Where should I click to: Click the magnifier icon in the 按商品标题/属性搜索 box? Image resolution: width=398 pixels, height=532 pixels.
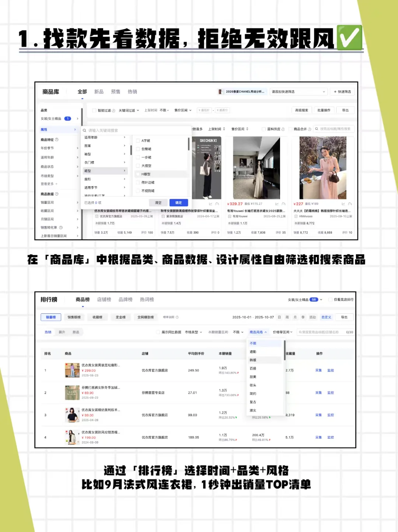[x=317, y=129]
